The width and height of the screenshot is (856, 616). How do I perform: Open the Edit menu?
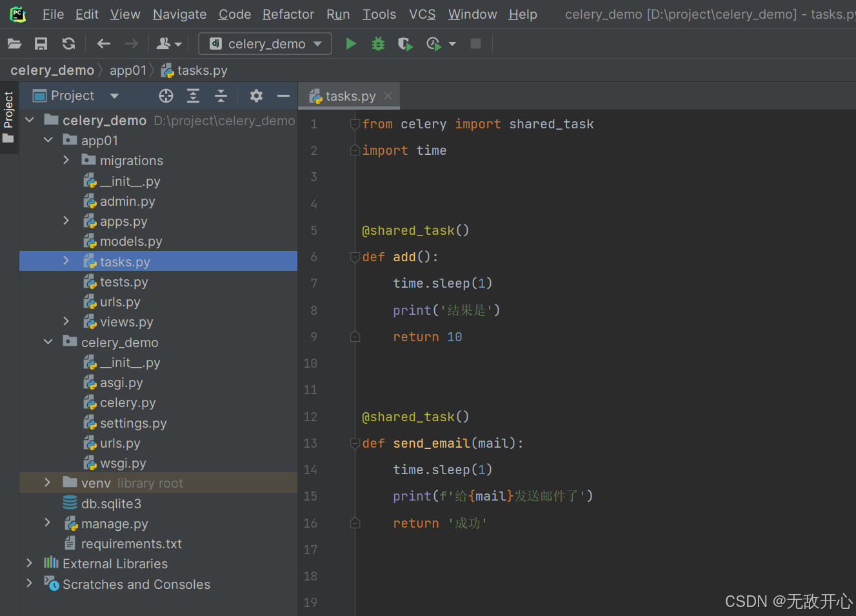(86, 14)
